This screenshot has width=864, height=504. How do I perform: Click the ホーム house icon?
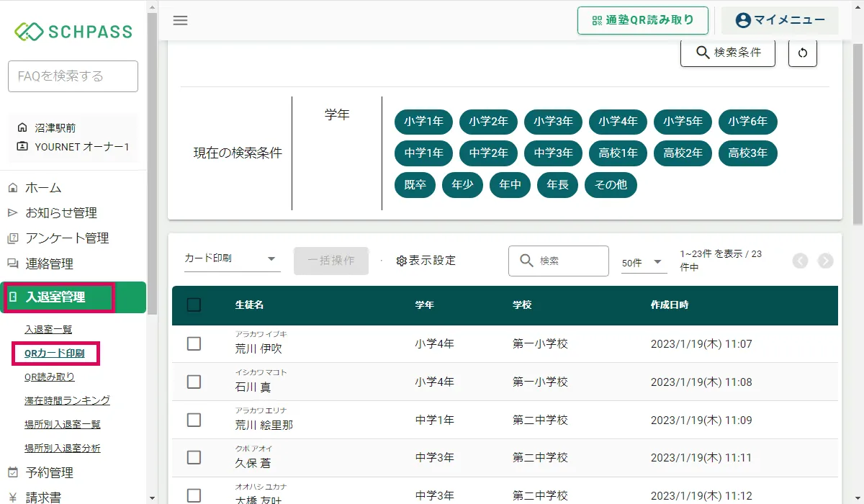(13, 188)
